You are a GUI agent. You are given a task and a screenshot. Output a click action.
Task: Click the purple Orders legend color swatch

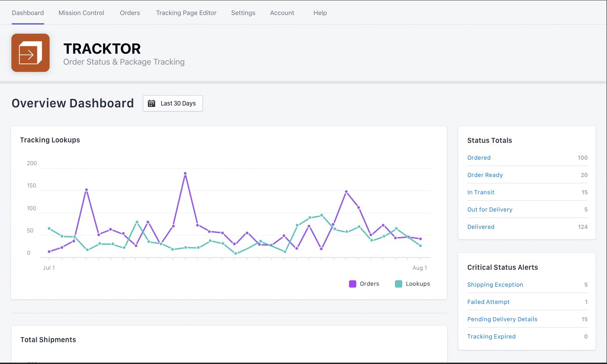coord(353,284)
